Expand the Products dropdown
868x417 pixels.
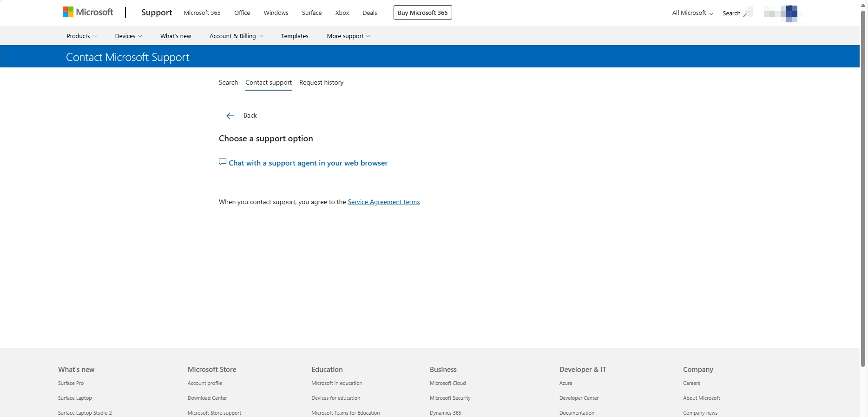coord(81,36)
